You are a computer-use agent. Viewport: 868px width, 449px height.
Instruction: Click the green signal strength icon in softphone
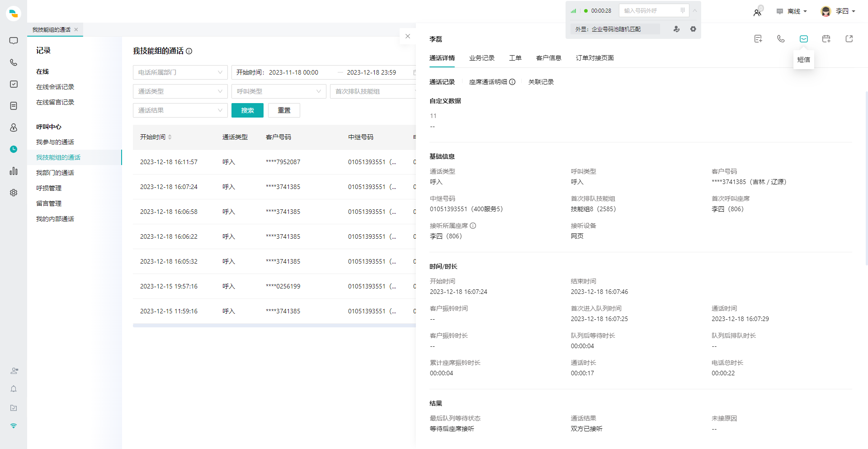(x=574, y=11)
